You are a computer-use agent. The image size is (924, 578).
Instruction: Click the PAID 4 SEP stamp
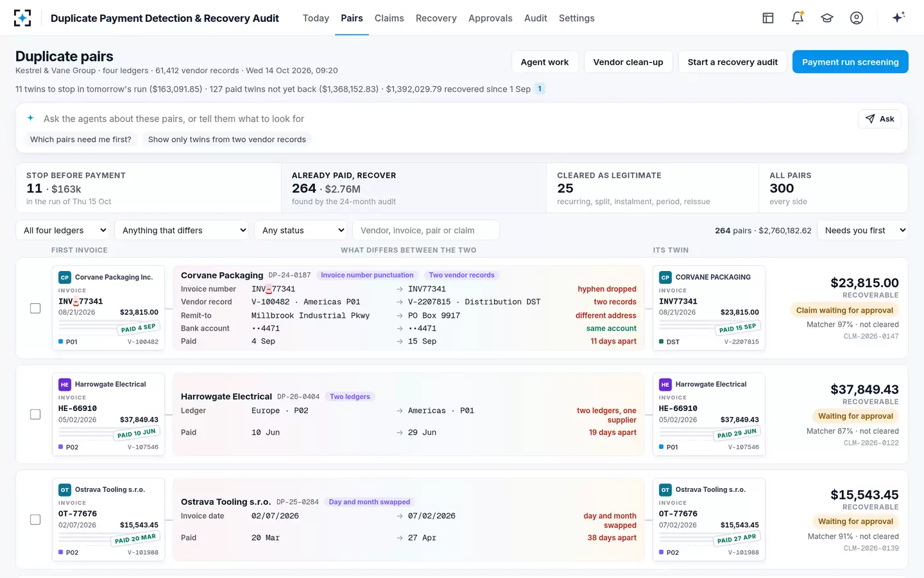pos(138,328)
